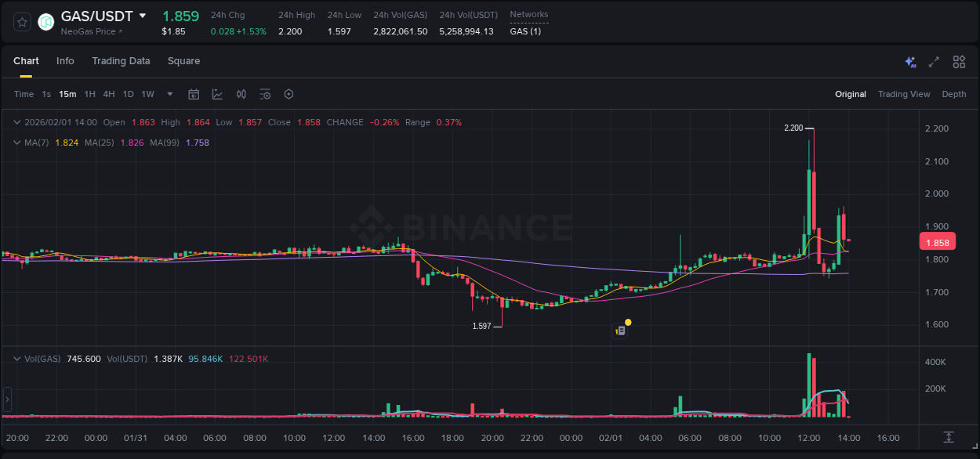The width and height of the screenshot is (980, 459).
Task: Open the GAS (1) networks link
Action: click(525, 31)
